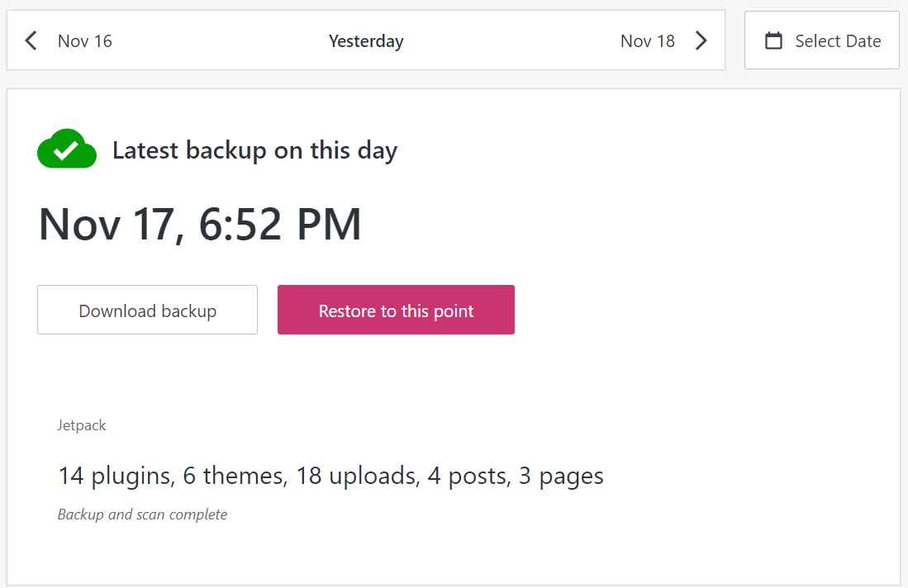Click the backup contents summary listing 14 plugins
908x588 pixels.
pos(330,475)
